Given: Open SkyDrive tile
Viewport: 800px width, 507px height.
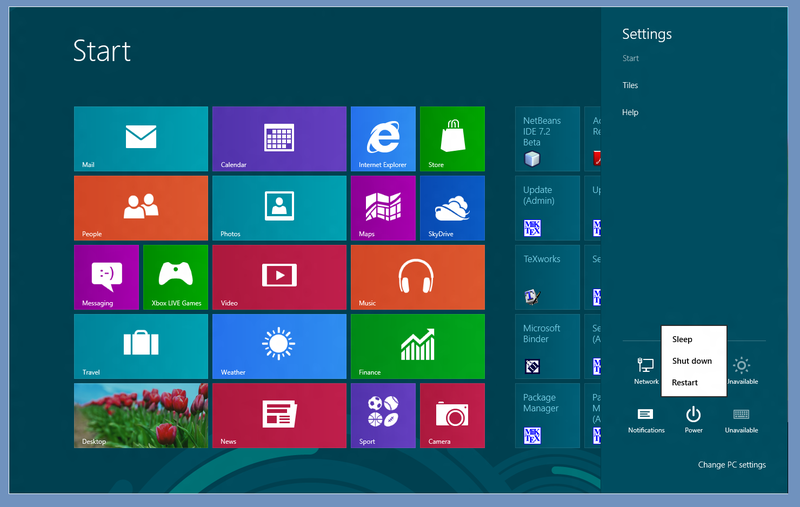Looking at the screenshot, I should (x=452, y=208).
